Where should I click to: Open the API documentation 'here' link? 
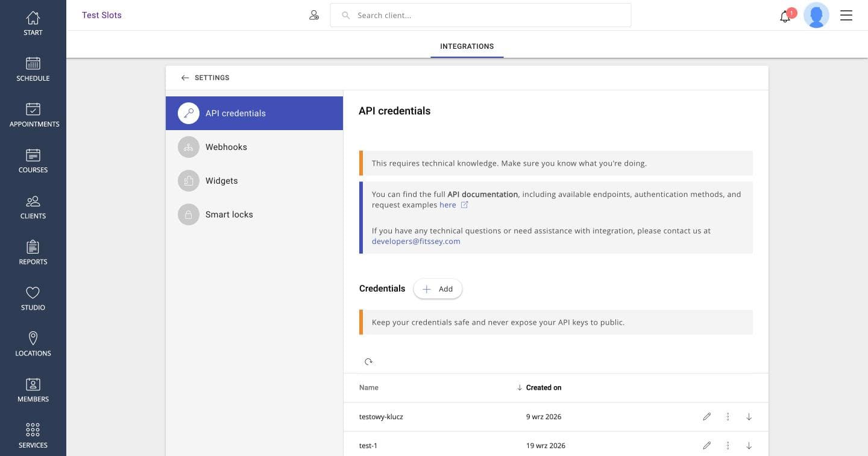point(447,205)
